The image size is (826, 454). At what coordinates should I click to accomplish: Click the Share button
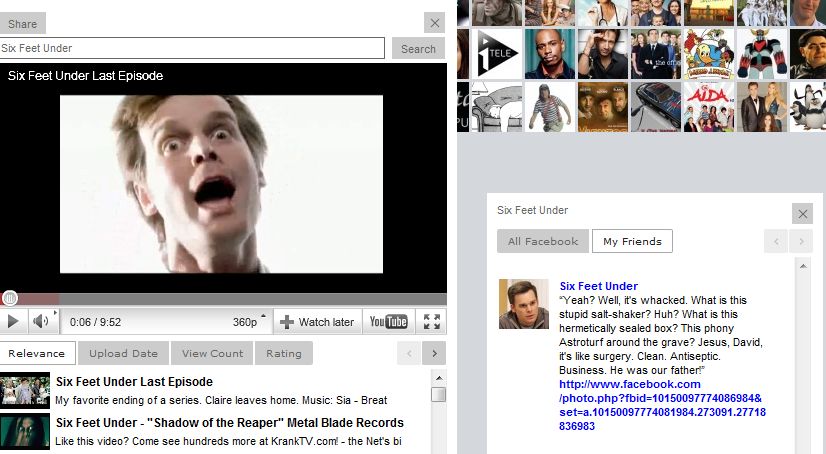click(x=23, y=24)
